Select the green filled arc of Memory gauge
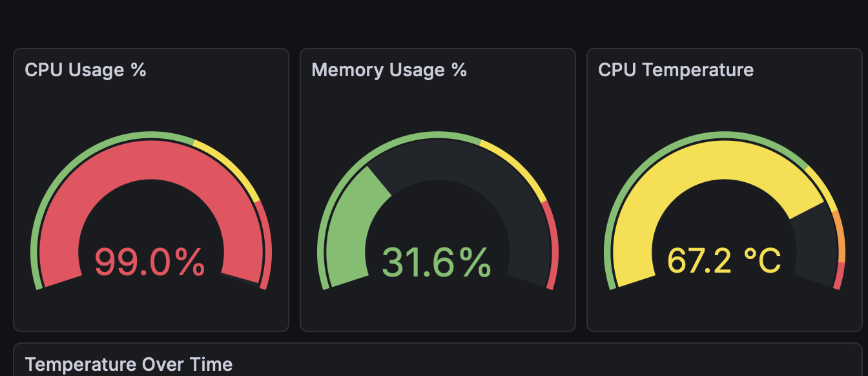Viewport: 868px width, 376px height. coord(349,220)
